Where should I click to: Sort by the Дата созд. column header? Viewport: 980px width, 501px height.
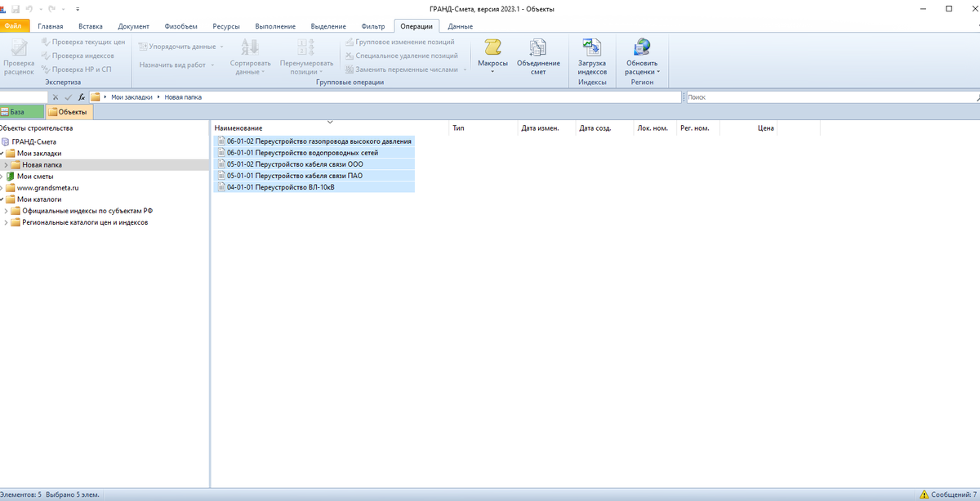(604, 128)
